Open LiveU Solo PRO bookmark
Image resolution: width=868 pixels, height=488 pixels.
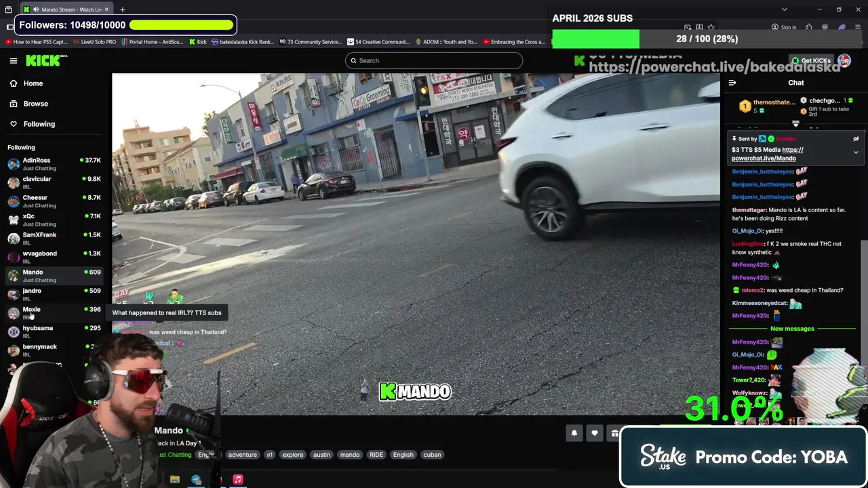click(x=94, y=42)
